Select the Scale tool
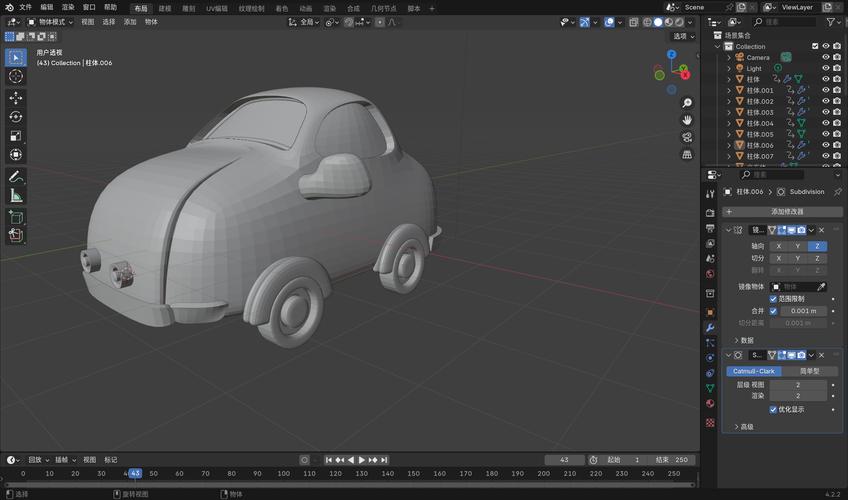Image resolution: width=848 pixels, height=500 pixels. click(16, 136)
